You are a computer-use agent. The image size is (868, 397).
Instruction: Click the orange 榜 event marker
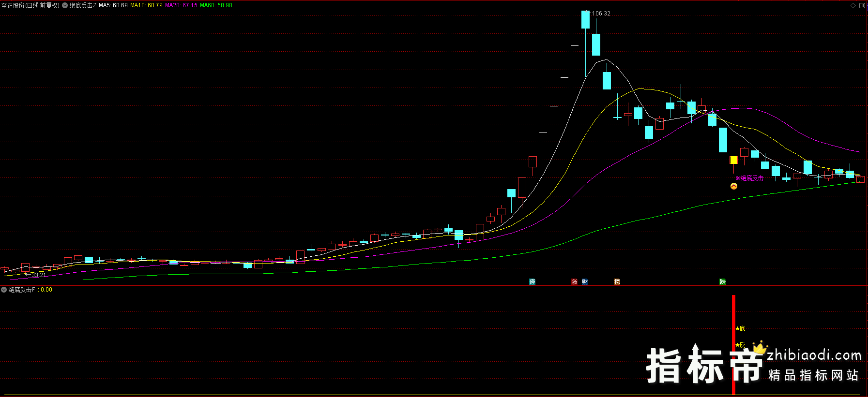tap(617, 281)
